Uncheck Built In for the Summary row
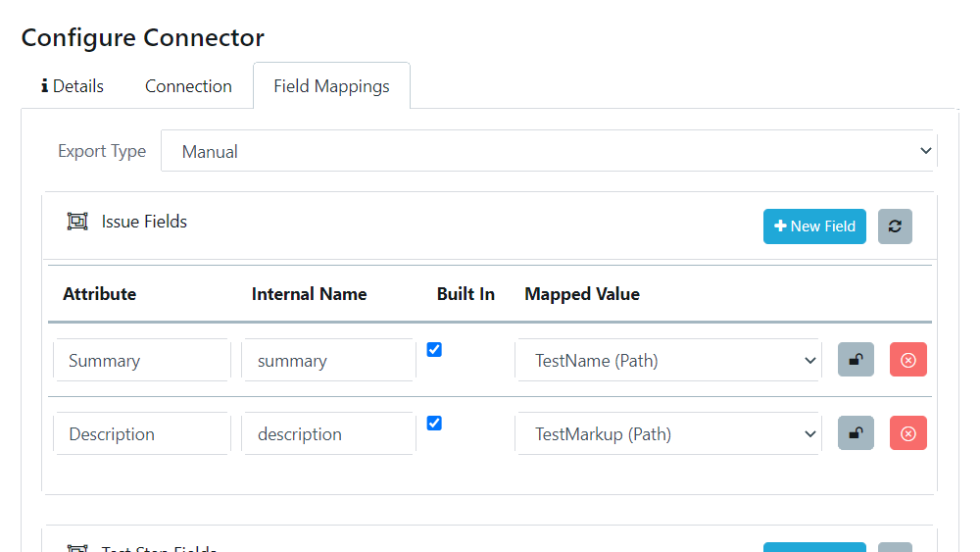980x552 pixels. coord(434,350)
